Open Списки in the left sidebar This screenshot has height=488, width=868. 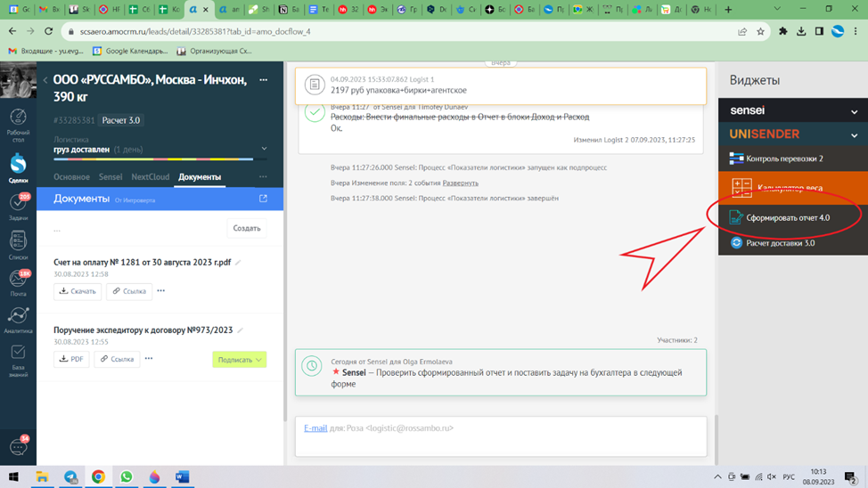(18, 245)
